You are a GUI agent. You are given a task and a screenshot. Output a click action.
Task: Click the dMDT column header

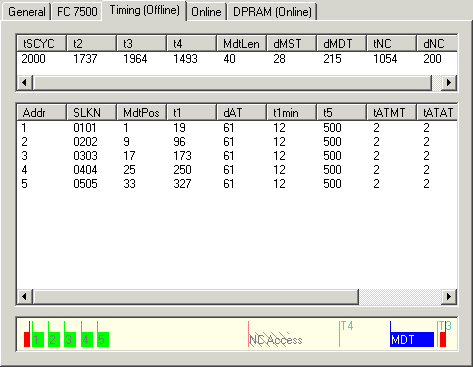pyautogui.click(x=342, y=44)
